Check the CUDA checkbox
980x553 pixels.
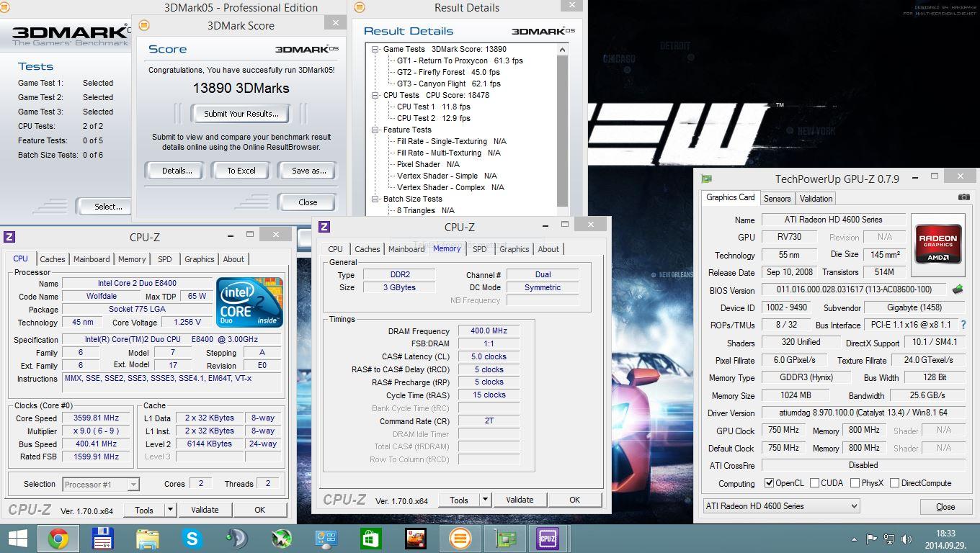click(x=814, y=483)
